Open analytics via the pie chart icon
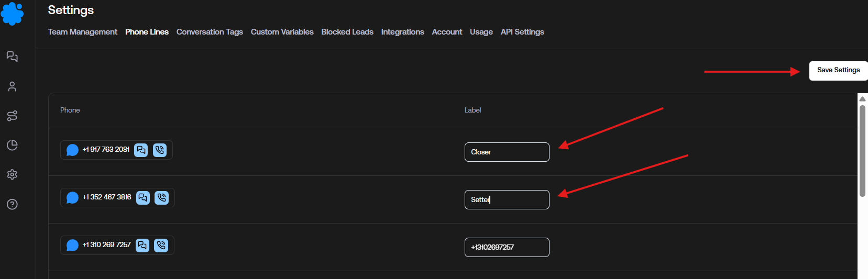The width and height of the screenshot is (868, 279). [x=12, y=145]
